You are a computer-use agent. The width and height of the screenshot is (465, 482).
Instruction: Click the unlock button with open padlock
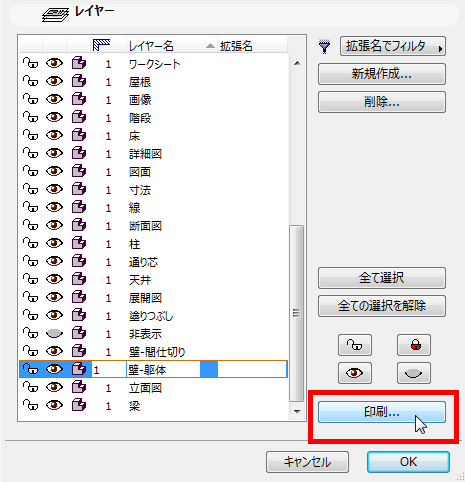point(355,345)
